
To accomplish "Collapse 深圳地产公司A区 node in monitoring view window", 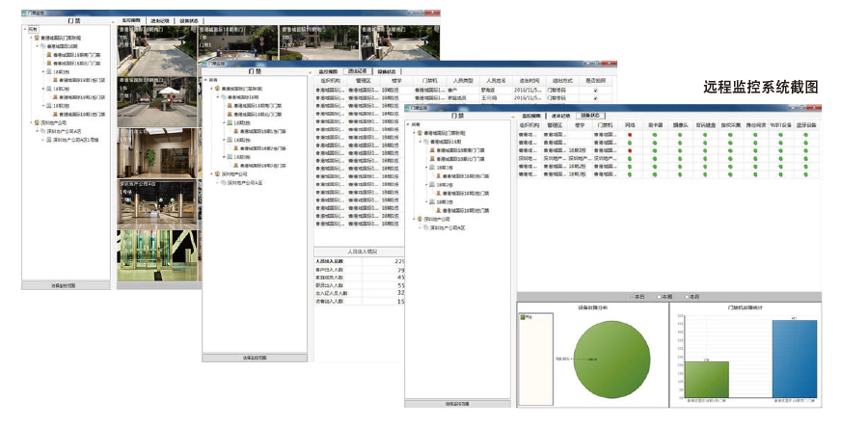I will click(37, 131).
